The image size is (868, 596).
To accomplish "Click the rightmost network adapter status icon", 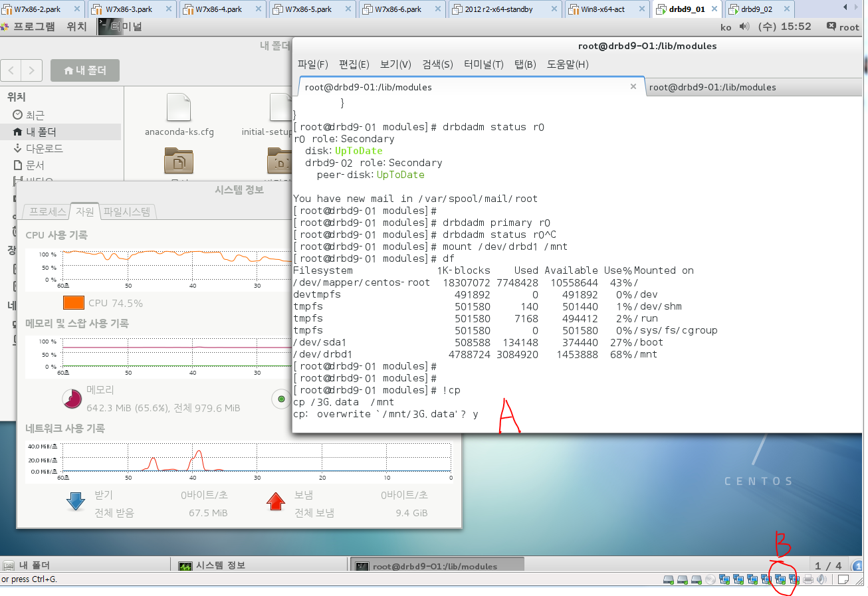I will tap(794, 579).
